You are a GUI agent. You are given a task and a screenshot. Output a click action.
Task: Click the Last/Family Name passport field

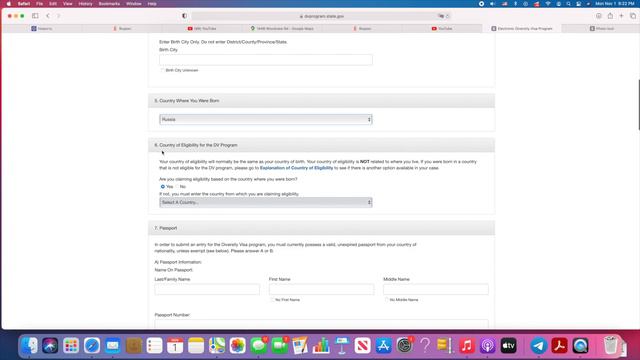tap(207, 289)
